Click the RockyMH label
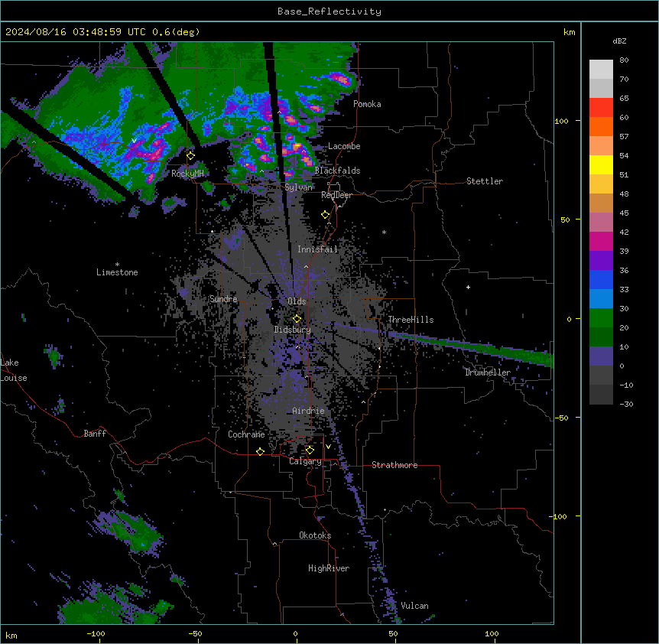This screenshot has width=659, height=644. pyautogui.click(x=187, y=174)
